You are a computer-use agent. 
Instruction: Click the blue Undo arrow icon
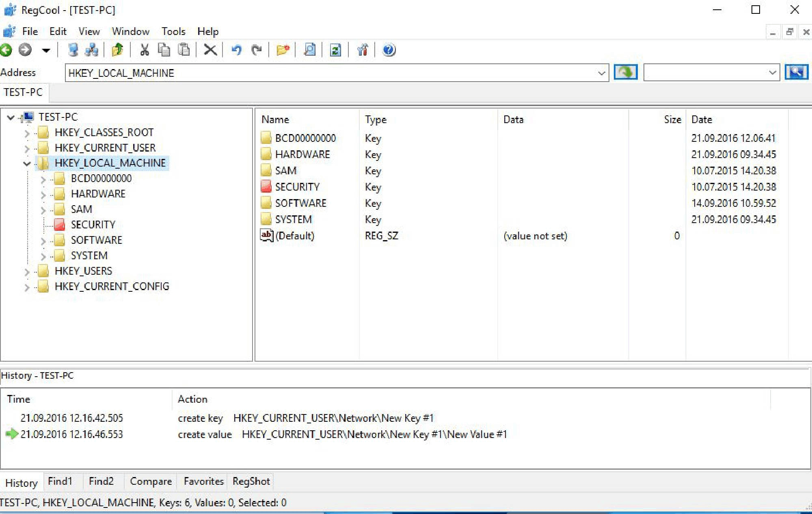(236, 50)
